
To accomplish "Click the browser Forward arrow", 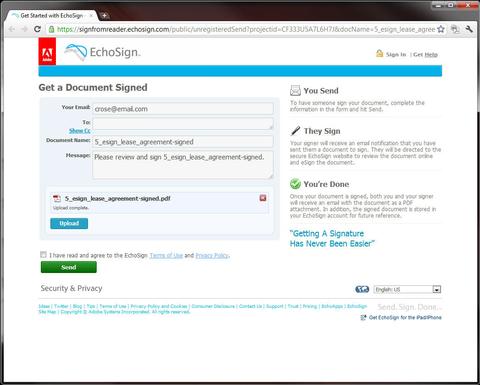I will pos(24,29).
